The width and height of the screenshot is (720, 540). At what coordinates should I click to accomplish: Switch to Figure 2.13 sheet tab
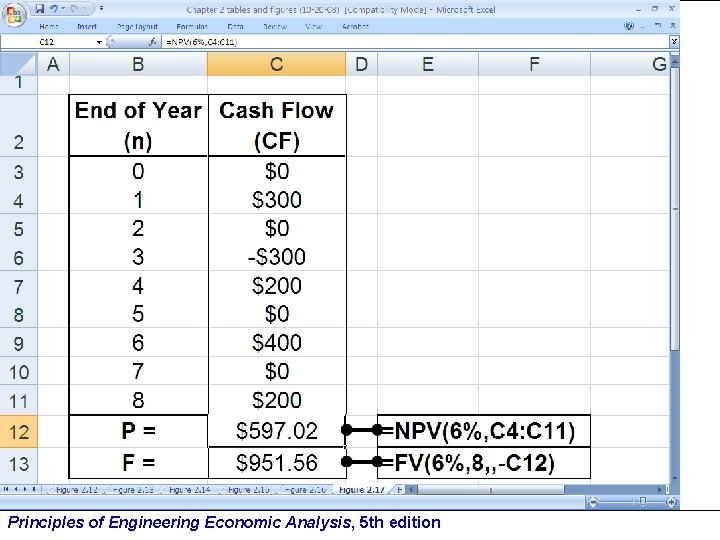[x=133, y=489]
